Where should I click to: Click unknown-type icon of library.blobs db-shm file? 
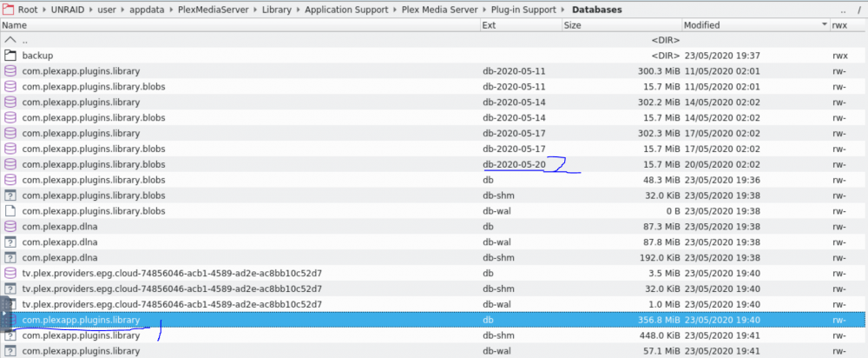[10, 196]
